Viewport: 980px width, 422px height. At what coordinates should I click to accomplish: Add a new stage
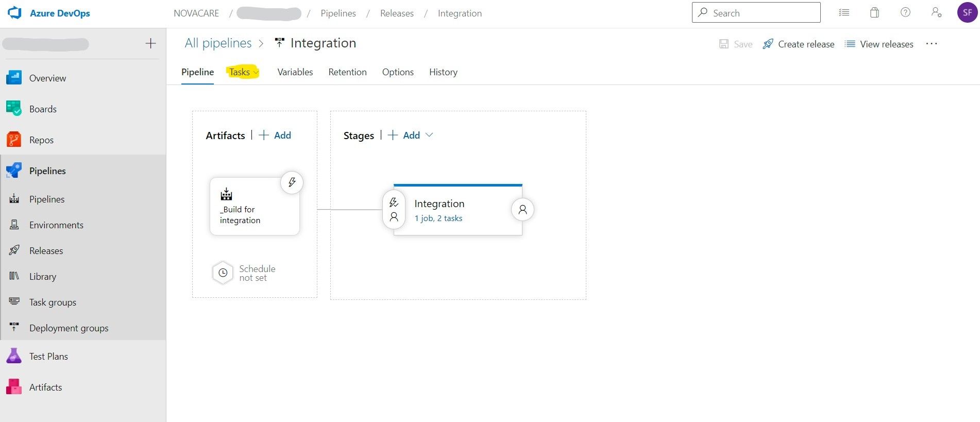[404, 135]
